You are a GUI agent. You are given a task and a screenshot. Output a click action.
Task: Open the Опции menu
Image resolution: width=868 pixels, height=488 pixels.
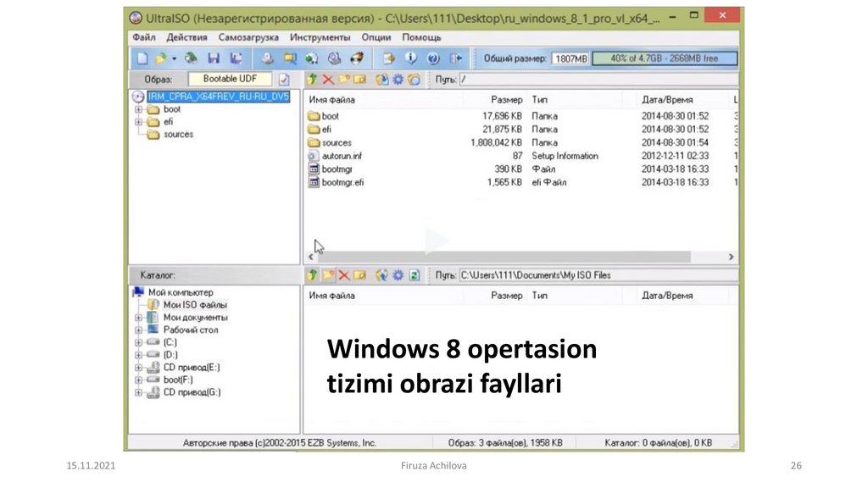pos(376,37)
